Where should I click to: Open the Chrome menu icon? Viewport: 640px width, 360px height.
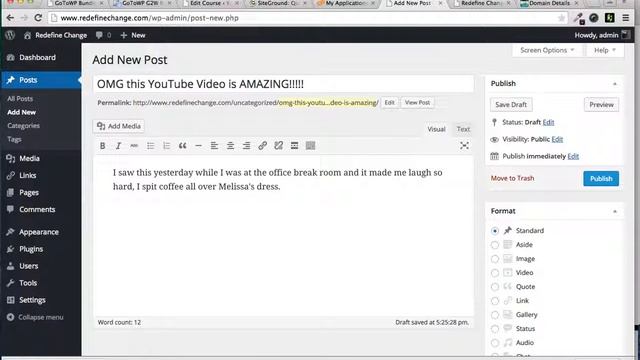point(625,18)
